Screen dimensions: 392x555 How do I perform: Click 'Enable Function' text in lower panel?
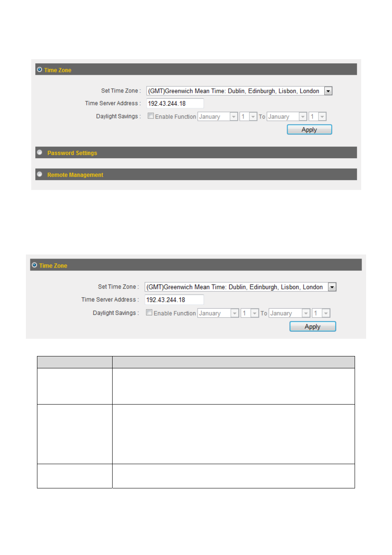pos(175,313)
